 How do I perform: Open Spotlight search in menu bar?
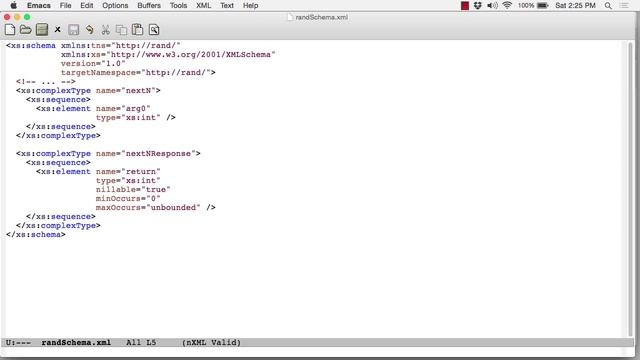click(x=608, y=5)
